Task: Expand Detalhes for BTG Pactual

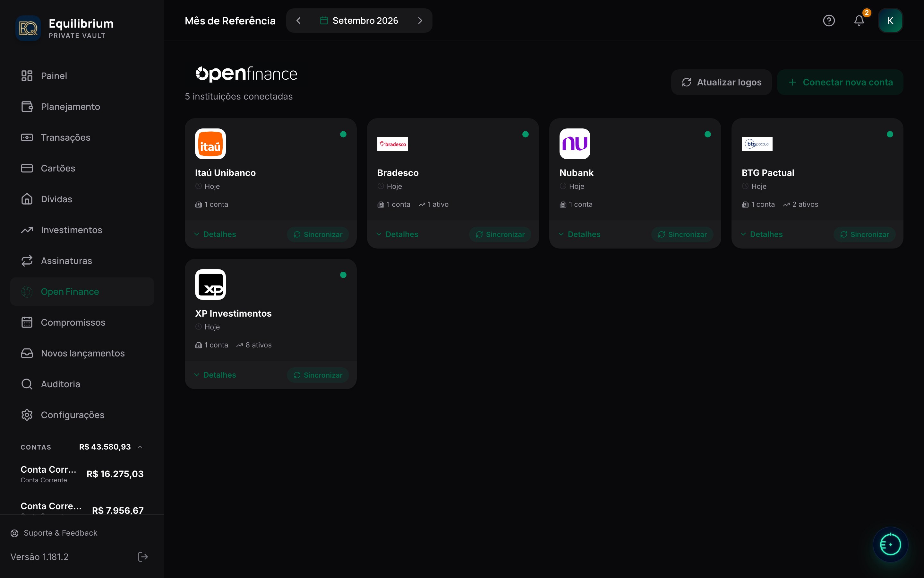Action: (x=761, y=234)
